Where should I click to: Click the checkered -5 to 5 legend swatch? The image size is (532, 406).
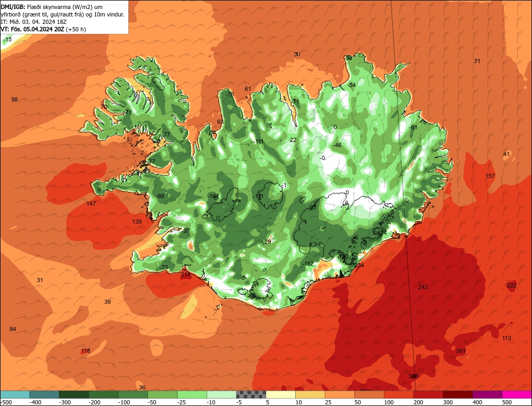point(251,394)
